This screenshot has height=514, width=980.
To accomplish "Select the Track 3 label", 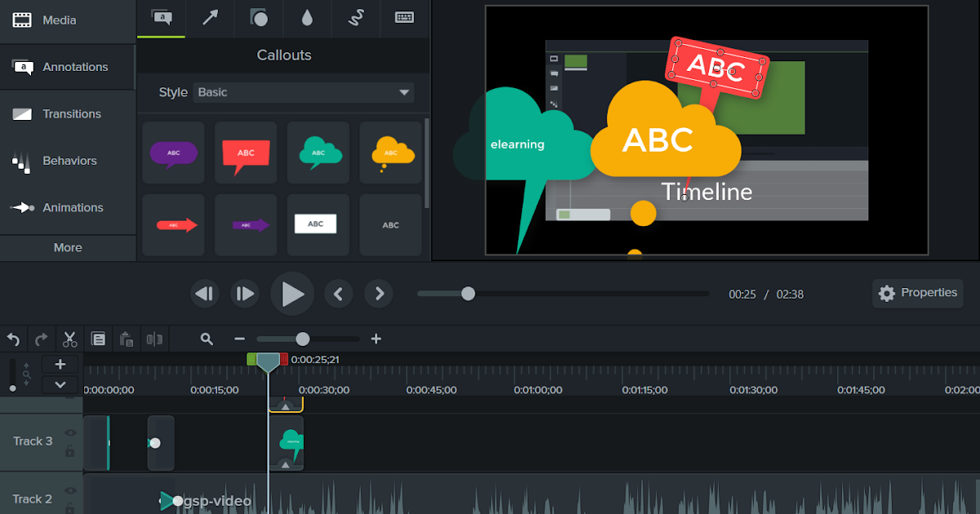I will [33, 441].
